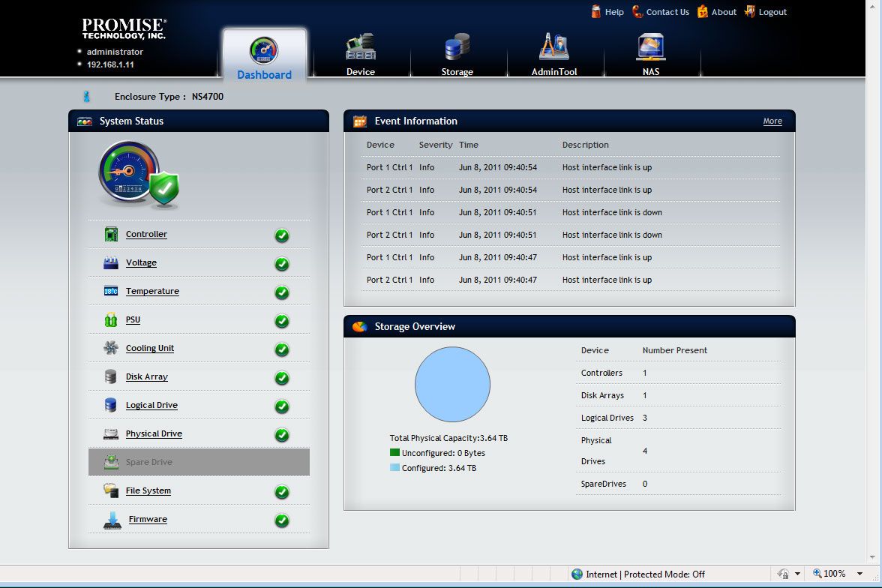
Task: Click the status indicator beside Firmware
Action: pos(282,520)
